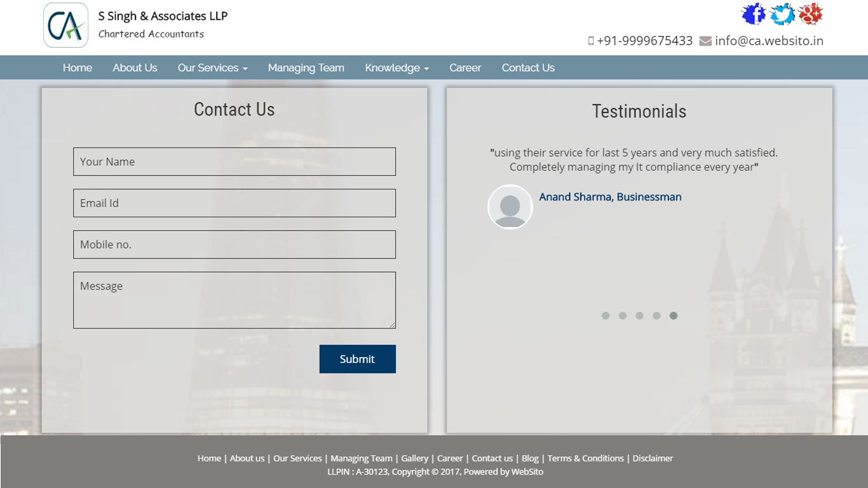Click the Chartered Accountants tagline
This screenshot has height=488, width=868.
tap(151, 34)
